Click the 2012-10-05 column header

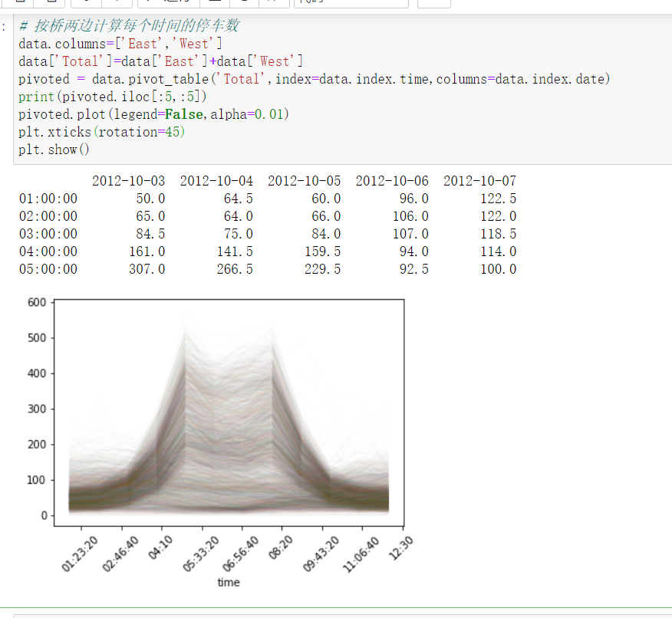point(305,181)
